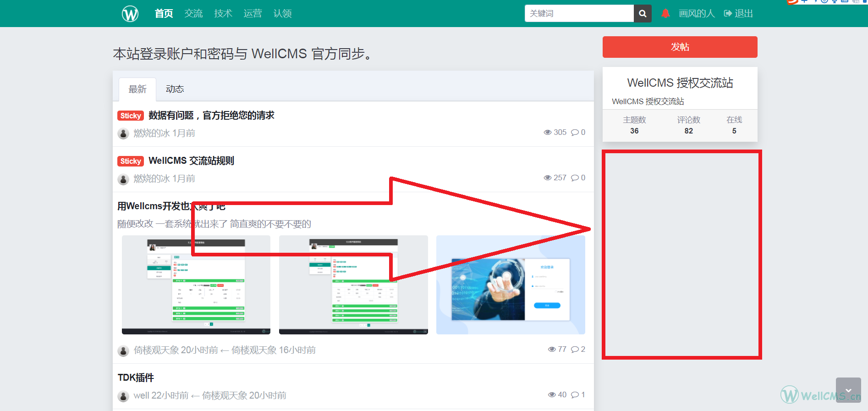Screen dimensions: 868x411
Task: Open post WellCMS 交流站规则
Action: pos(191,161)
